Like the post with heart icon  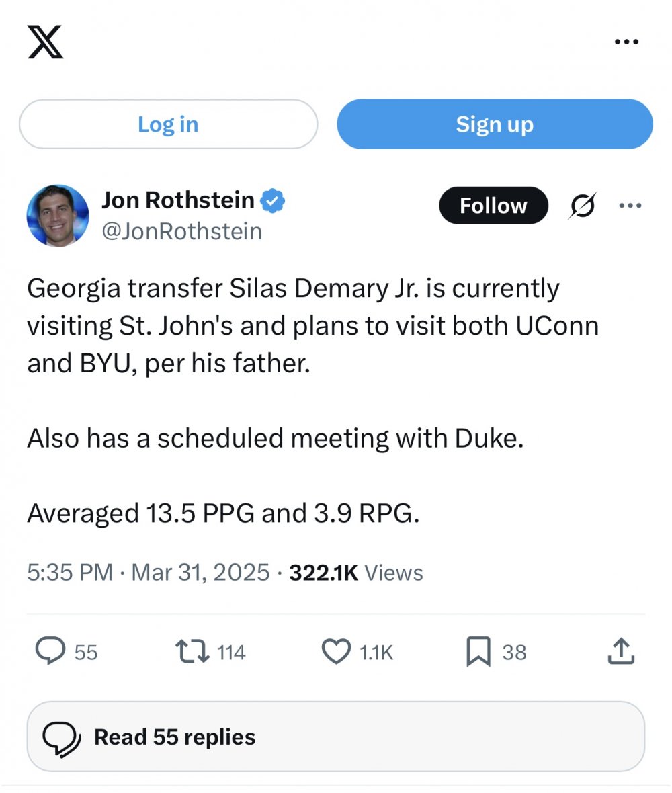tap(337, 651)
